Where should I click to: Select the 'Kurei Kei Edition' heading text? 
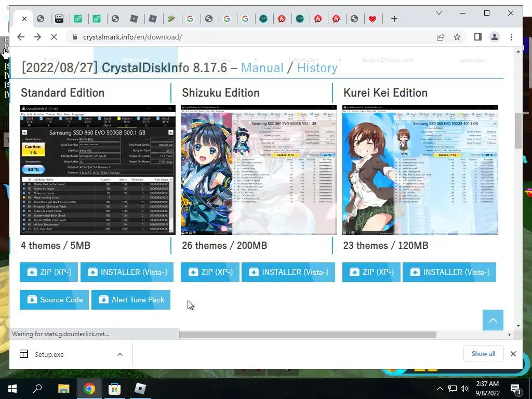coord(385,92)
